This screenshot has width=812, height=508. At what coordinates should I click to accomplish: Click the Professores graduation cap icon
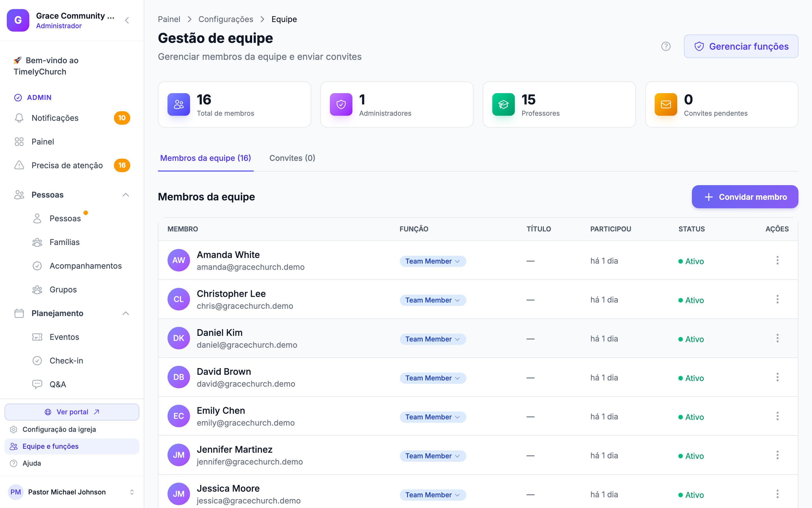(x=503, y=104)
